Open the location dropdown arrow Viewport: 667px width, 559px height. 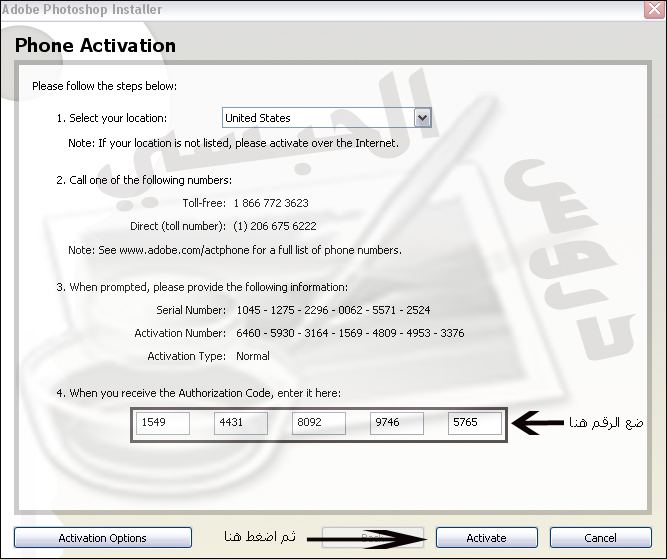point(422,118)
